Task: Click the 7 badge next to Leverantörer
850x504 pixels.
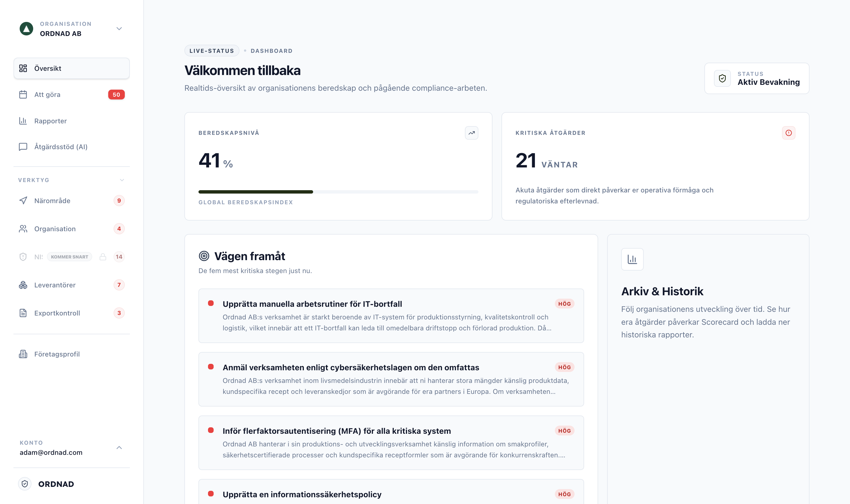Action: 119,285
